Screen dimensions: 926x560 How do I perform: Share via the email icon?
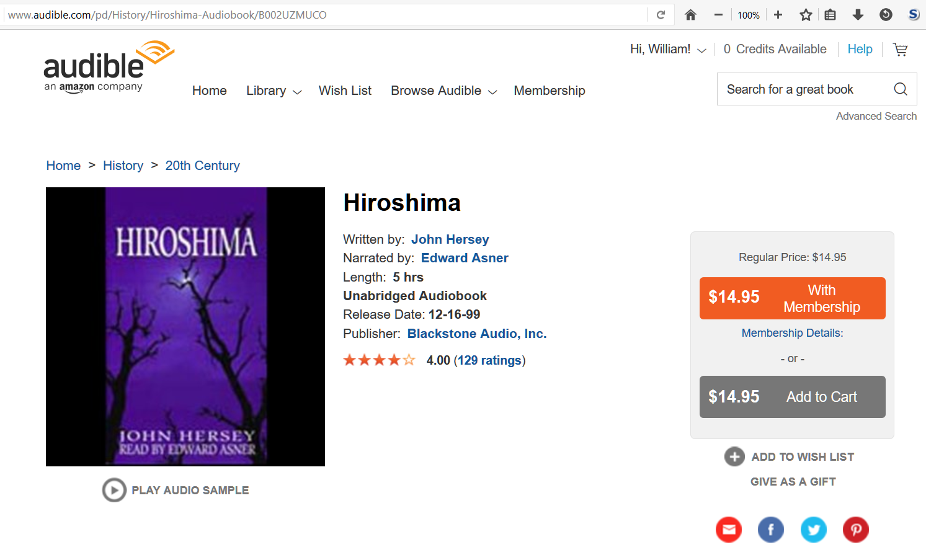[x=729, y=530]
